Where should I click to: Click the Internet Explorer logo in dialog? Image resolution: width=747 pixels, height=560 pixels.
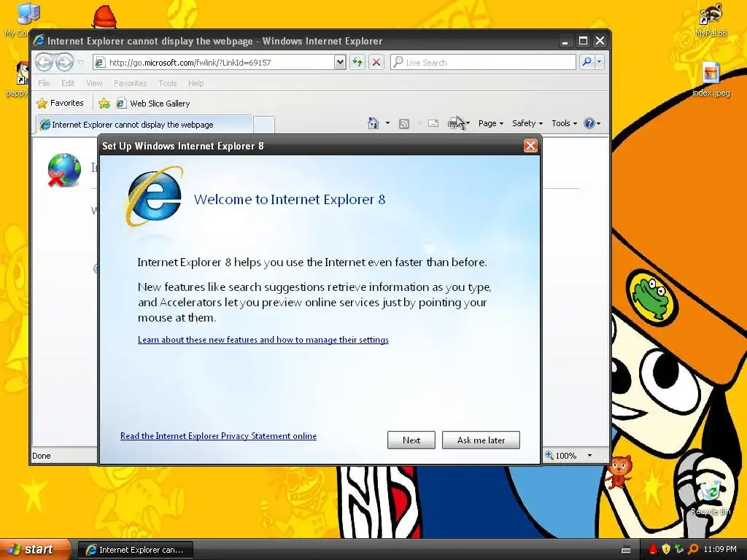click(155, 196)
